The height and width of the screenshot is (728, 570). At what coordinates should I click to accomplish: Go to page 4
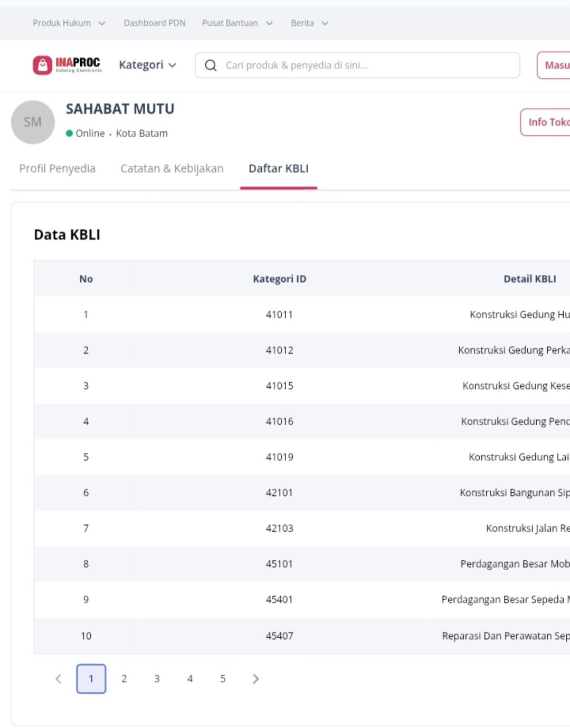click(x=190, y=679)
